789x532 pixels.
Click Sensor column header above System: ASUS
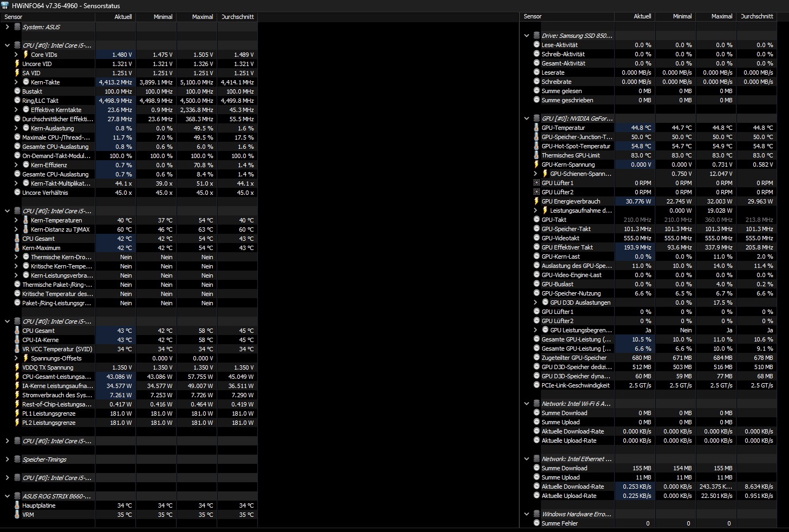click(x=48, y=17)
